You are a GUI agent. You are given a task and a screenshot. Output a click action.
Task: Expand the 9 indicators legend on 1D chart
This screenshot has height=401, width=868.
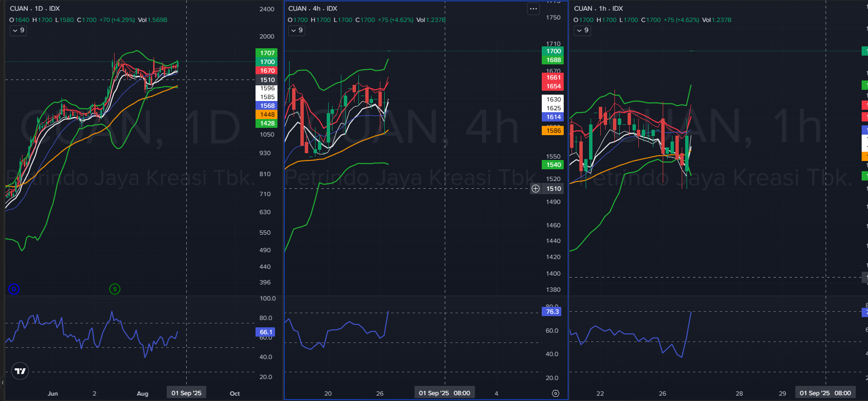19,30
